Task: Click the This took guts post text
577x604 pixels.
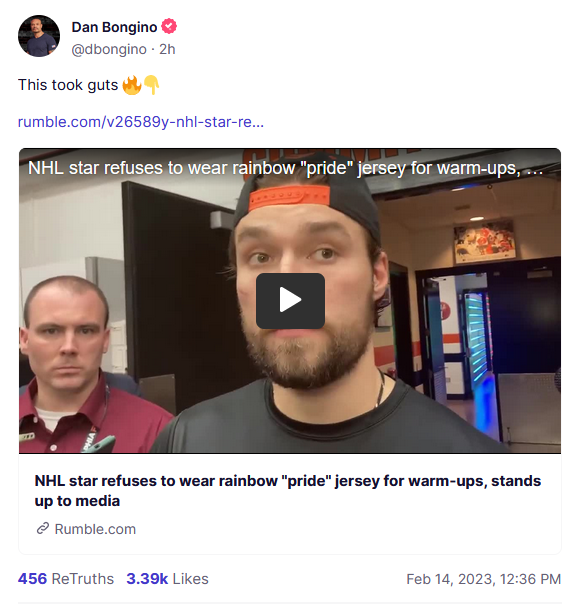Action: (68, 85)
